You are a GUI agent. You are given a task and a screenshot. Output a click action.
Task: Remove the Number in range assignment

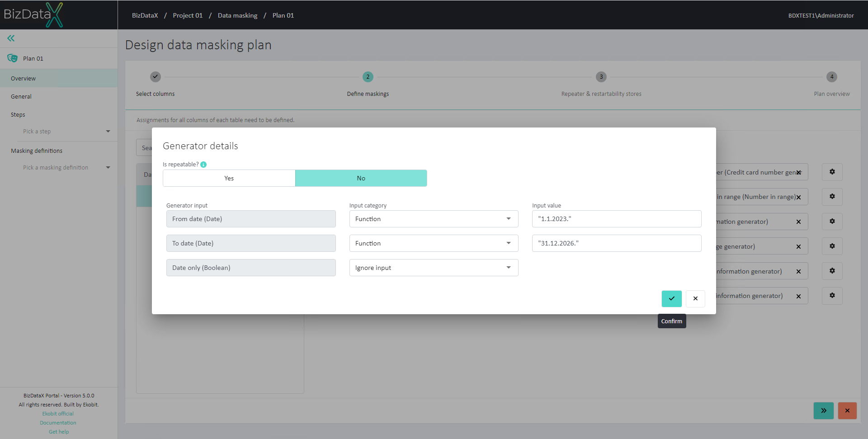(x=799, y=197)
